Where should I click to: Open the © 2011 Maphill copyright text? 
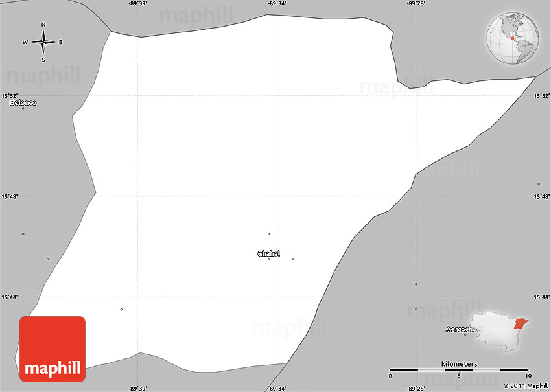click(x=521, y=386)
